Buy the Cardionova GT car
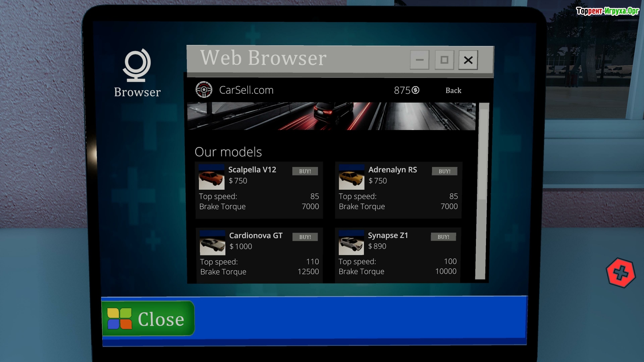The height and width of the screenshot is (362, 644). tap(305, 237)
